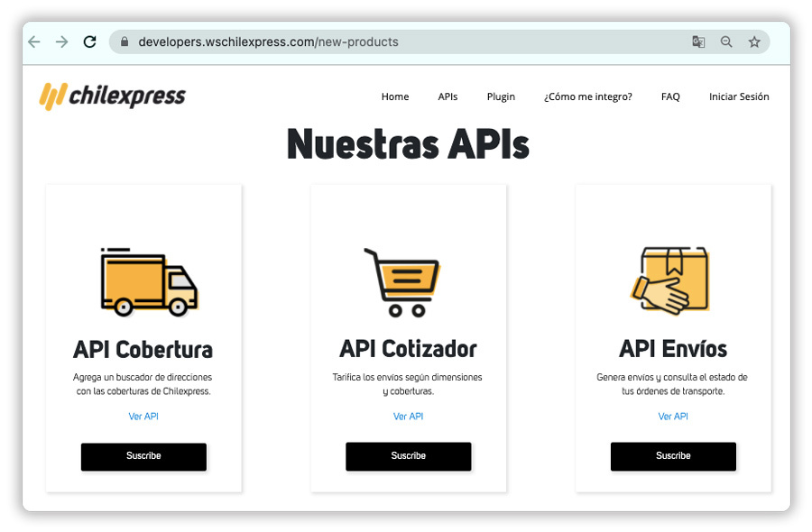
Task: Click the package handoff icon for API Envíos
Action: [x=670, y=281]
